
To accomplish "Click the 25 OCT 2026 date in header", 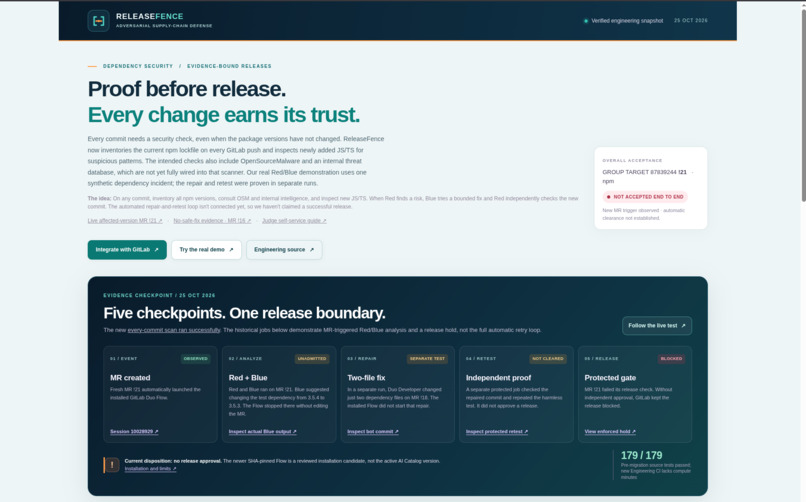I will tap(691, 21).
